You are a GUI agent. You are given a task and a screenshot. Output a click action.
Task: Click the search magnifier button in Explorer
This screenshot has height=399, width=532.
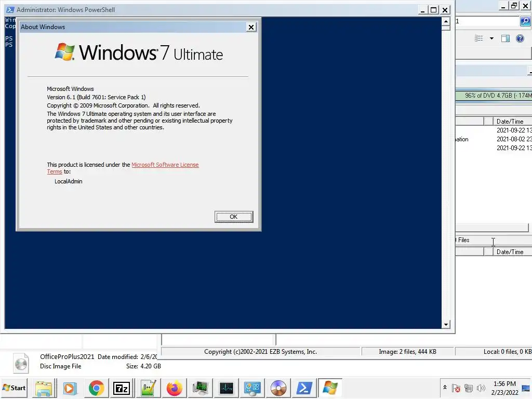click(x=525, y=21)
